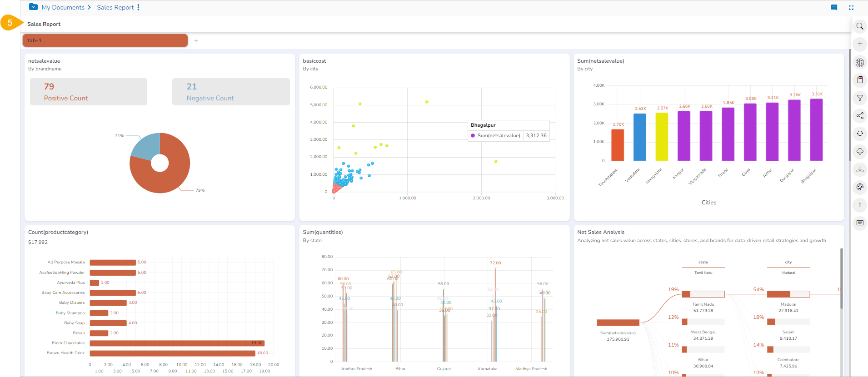This screenshot has width=868, height=377.
Task: Click the Bihar node valued 30,908.84
Action: coord(703,349)
